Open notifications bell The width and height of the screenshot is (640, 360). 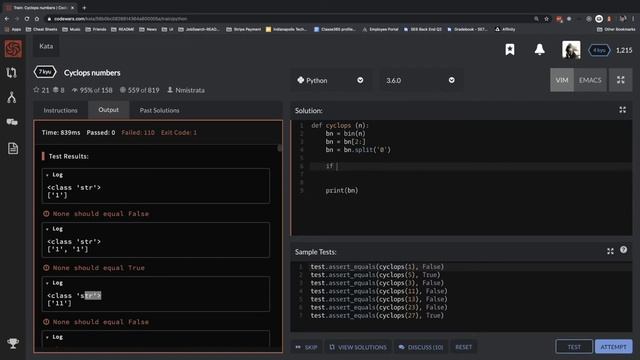[x=539, y=49]
